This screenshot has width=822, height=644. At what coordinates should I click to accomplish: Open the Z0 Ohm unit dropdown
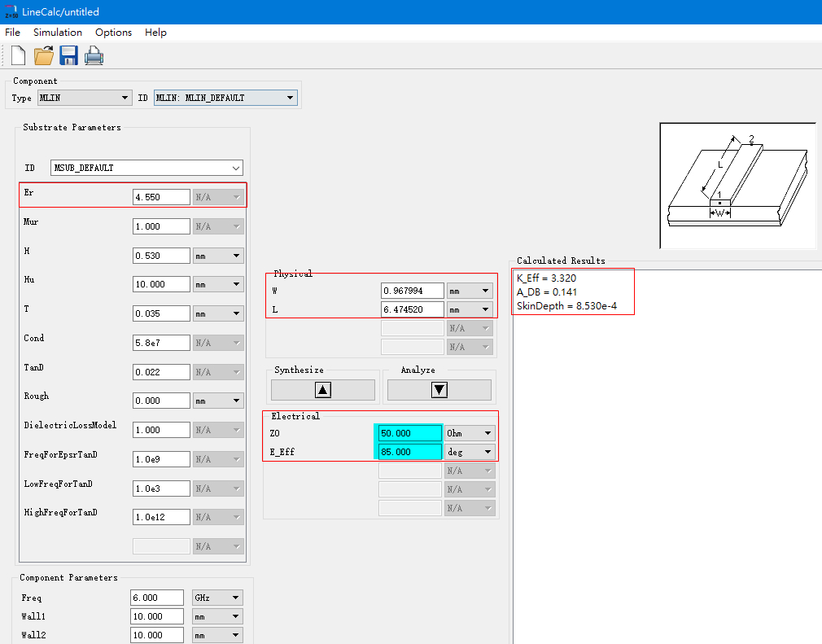(x=470, y=433)
